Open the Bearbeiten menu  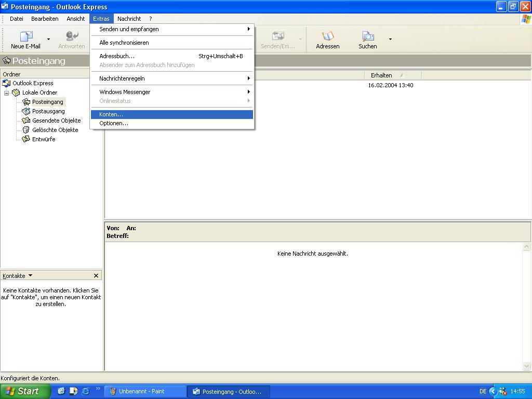[x=45, y=19]
